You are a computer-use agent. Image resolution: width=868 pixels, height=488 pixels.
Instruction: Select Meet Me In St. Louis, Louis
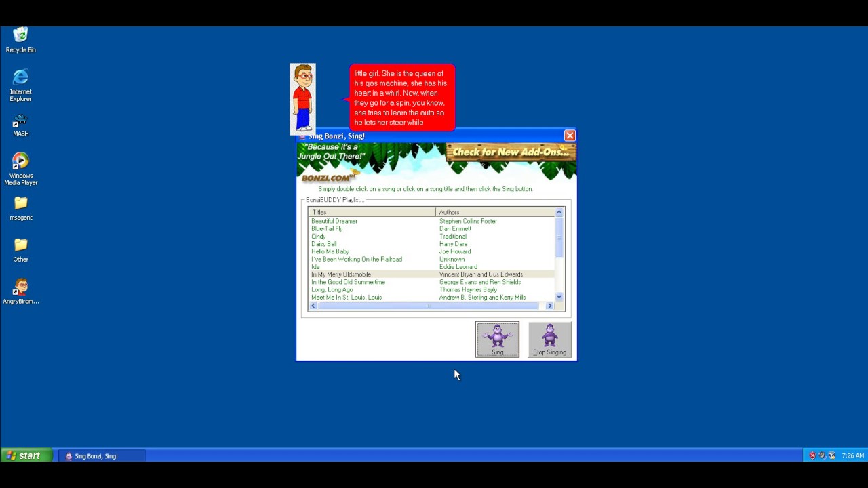point(347,298)
